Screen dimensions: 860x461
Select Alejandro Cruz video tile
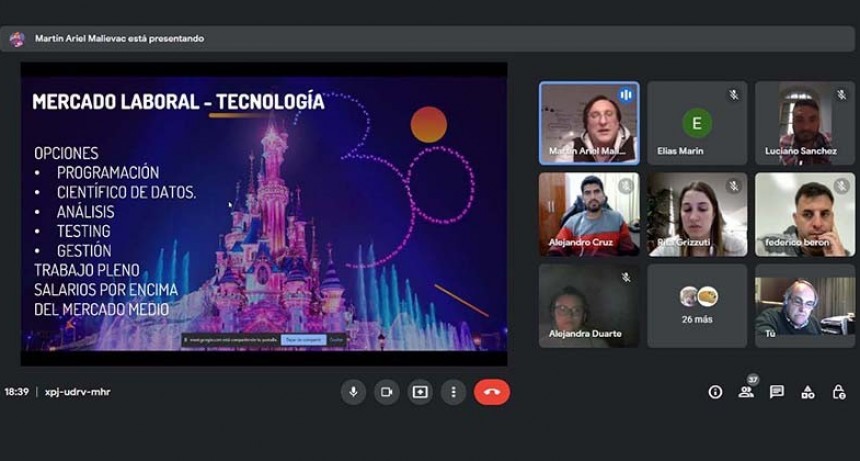(589, 214)
